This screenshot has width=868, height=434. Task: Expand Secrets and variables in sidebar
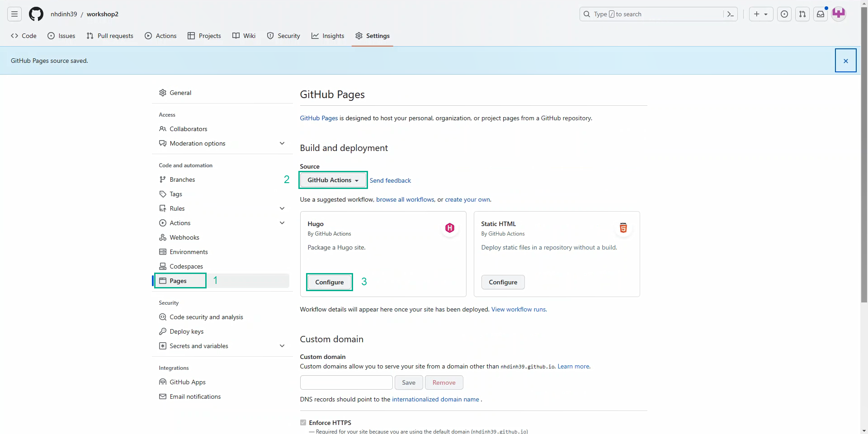(x=282, y=346)
